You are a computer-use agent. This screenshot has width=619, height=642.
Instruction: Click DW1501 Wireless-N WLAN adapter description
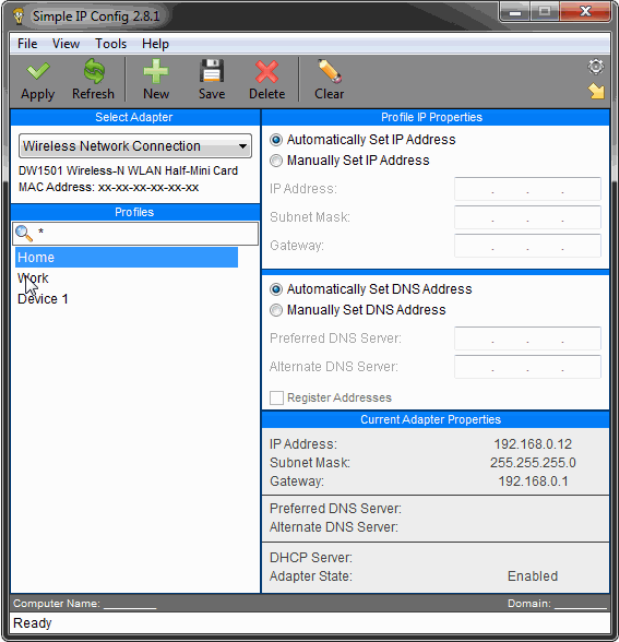tap(128, 170)
